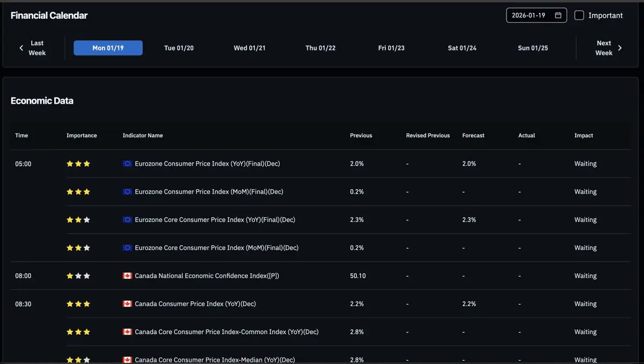Viewport: 644px width, 364px height.
Task: Click EU flag for Eurozone CPI (MoM)(Final)
Action: (127, 191)
